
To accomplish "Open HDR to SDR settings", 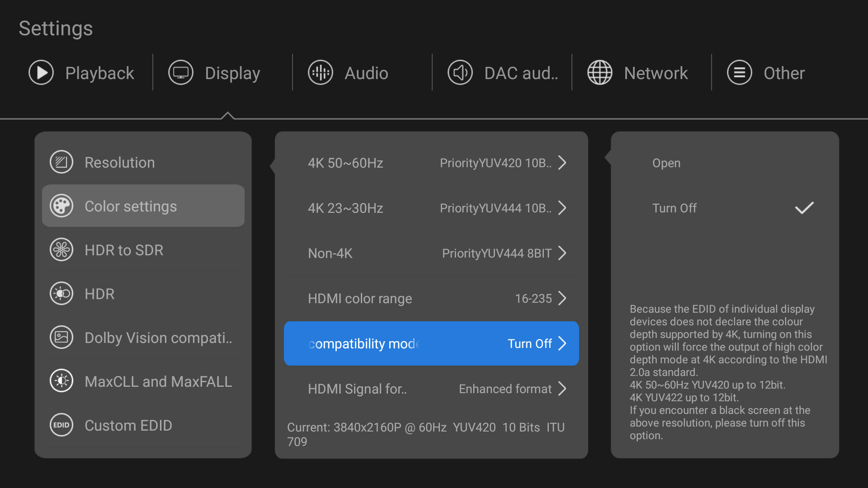I will (143, 250).
